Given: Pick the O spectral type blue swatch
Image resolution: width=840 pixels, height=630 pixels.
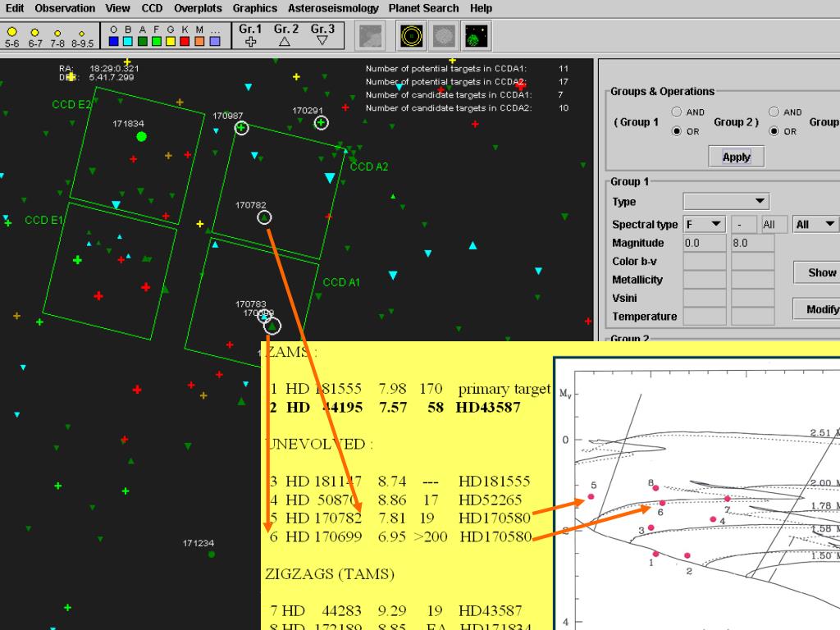Looking at the screenshot, I should coord(113,41).
